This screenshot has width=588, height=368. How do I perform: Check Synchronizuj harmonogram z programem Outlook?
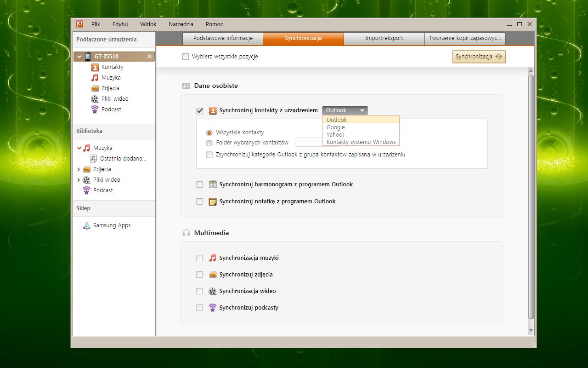(x=199, y=184)
